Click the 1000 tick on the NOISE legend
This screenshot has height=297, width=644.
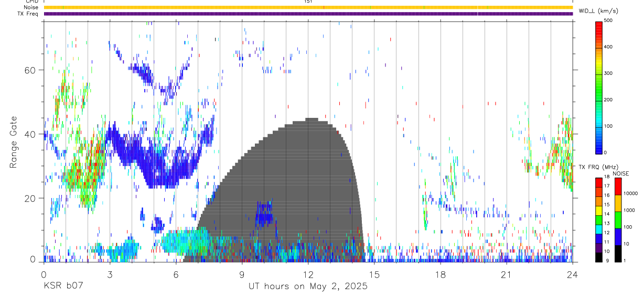[630, 210]
